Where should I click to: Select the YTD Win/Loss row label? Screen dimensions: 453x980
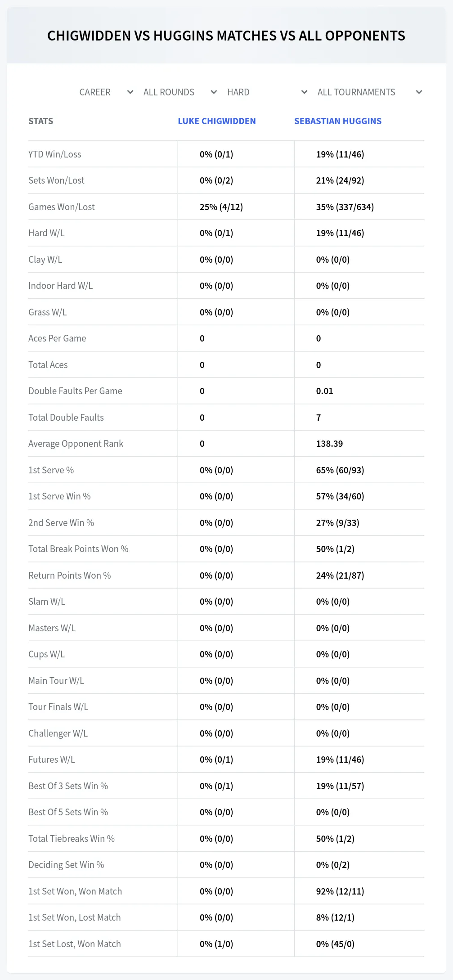[55, 154]
